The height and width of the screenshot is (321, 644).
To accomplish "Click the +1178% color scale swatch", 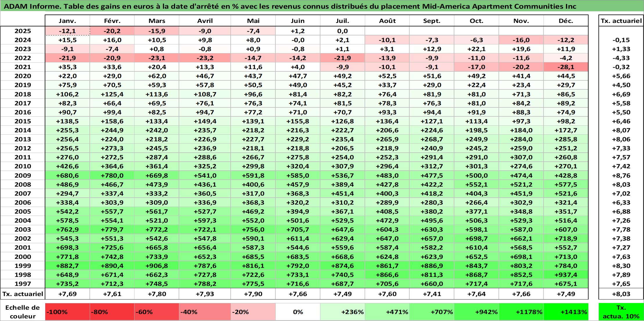I will click(x=521, y=312).
